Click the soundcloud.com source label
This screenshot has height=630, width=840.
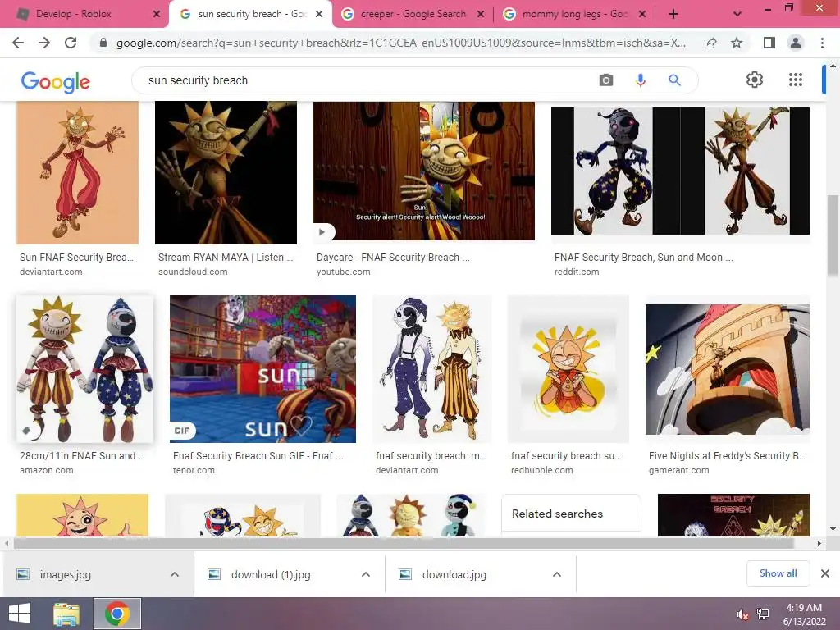point(193,272)
